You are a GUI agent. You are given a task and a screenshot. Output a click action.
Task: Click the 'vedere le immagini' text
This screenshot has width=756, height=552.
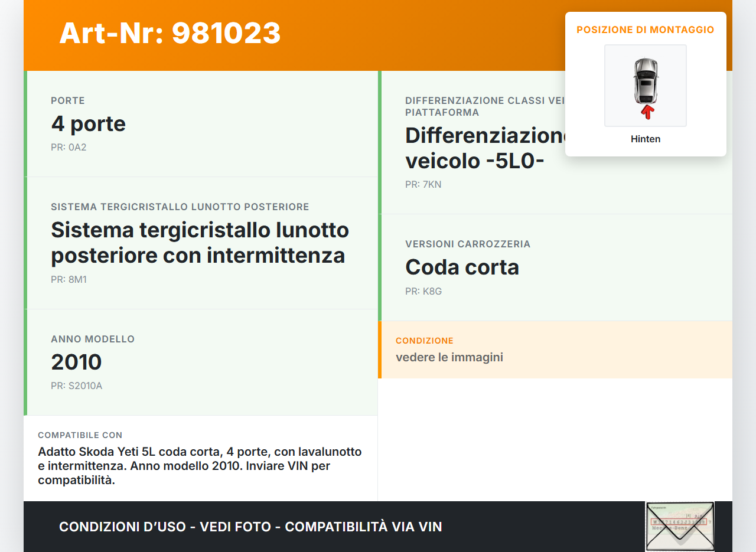coord(449,357)
